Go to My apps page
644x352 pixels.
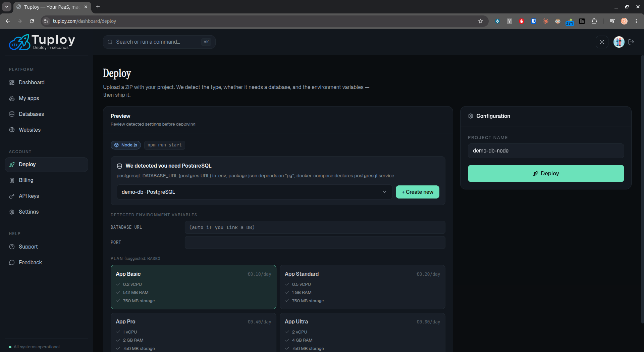46,98
